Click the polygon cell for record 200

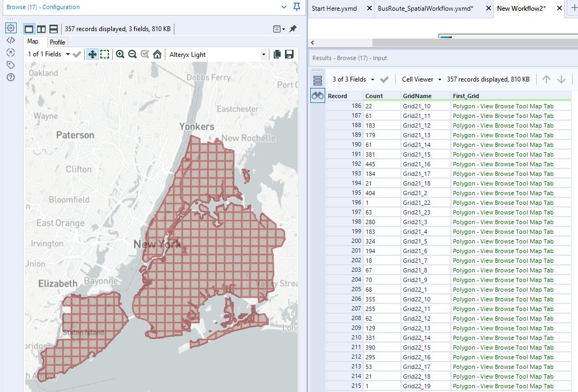511,241
